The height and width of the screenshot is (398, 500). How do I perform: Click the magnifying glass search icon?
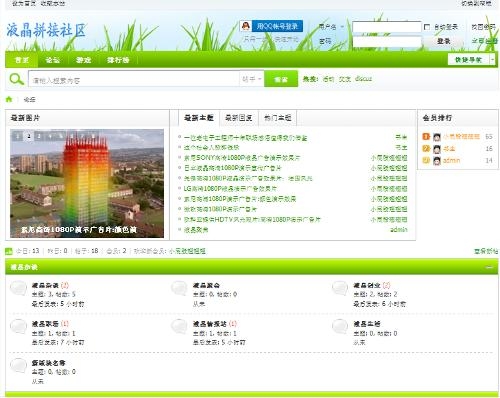point(16,79)
